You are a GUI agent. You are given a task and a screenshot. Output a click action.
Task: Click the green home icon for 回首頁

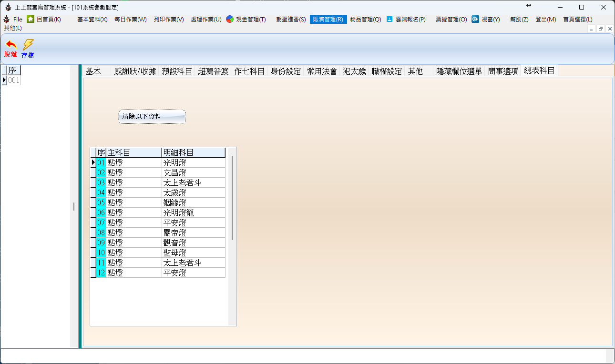coord(31,19)
